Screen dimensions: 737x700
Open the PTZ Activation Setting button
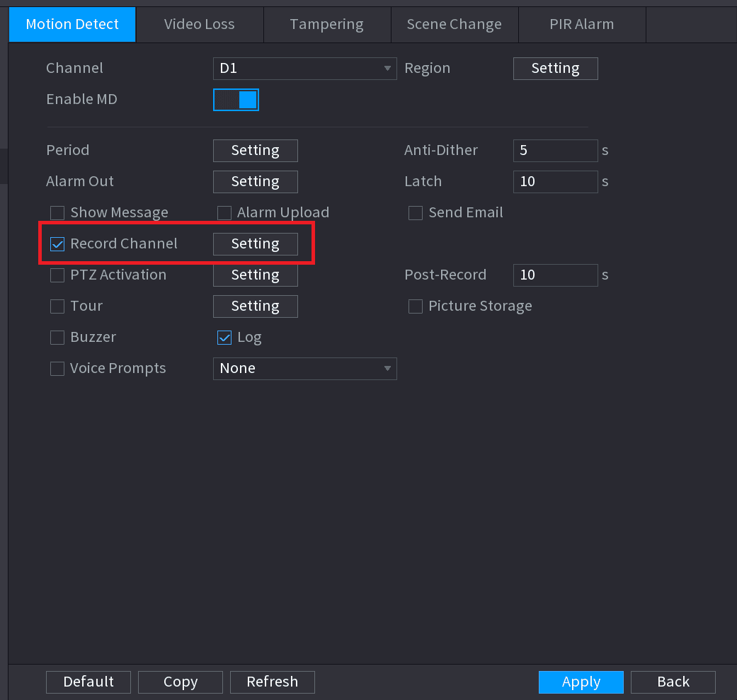point(255,275)
